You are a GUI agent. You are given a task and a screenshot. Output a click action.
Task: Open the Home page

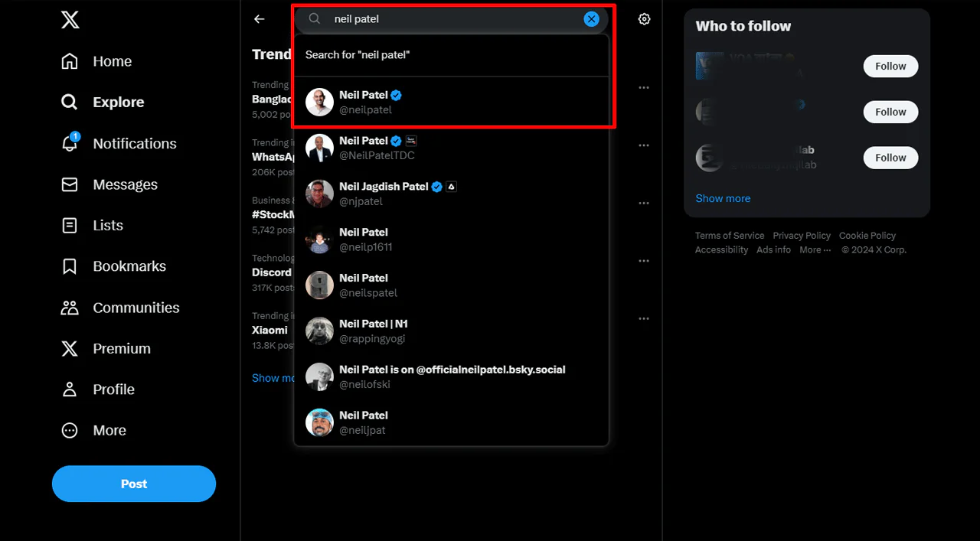[96, 61]
